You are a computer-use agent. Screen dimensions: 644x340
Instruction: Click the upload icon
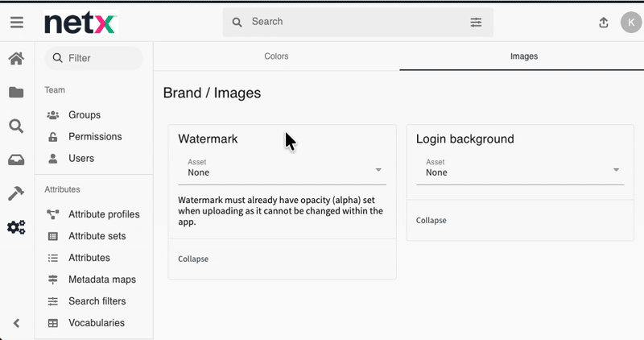(x=603, y=23)
